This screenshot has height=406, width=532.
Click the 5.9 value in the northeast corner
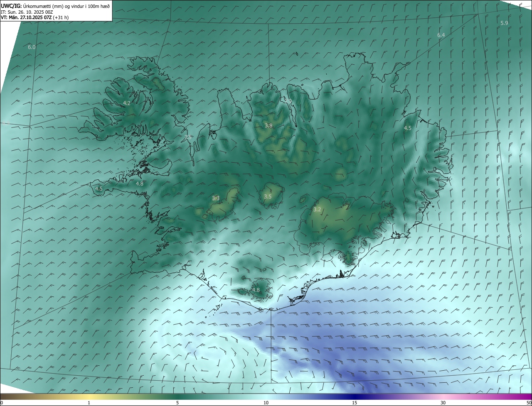[x=504, y=23]
